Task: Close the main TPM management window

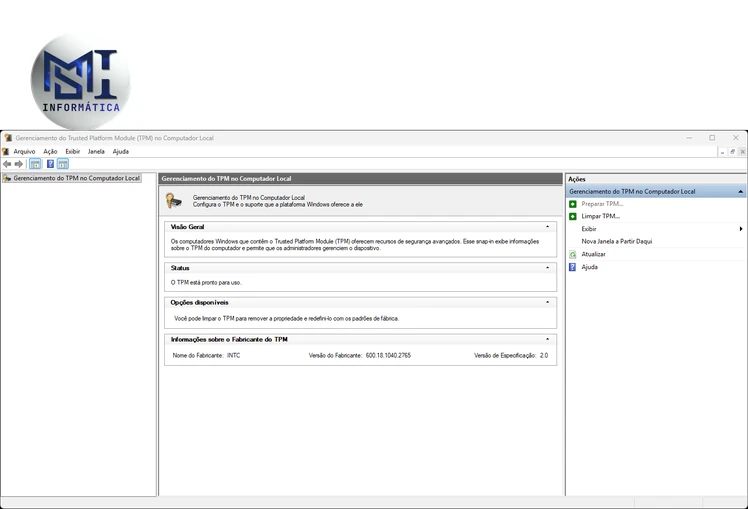Action: point(736,138)
